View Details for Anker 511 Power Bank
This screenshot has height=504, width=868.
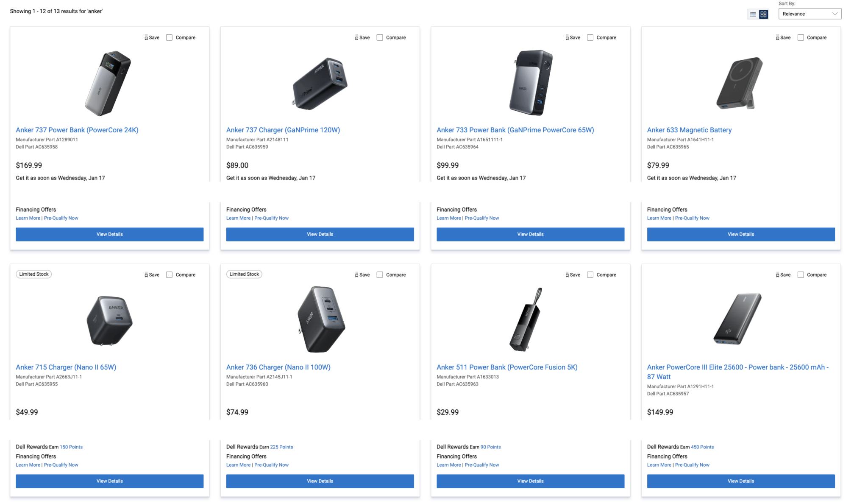[x=530, y=481]
